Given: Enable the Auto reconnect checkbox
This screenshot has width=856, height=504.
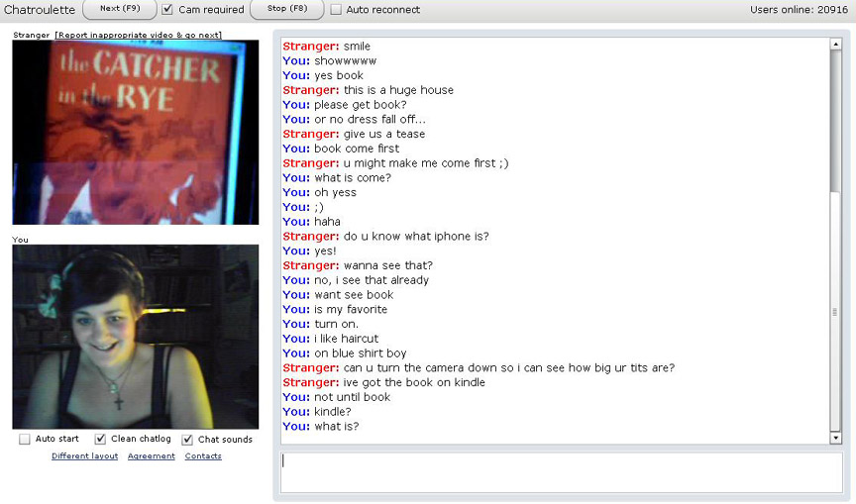Looking at the screenshot, I should [336, 10].
